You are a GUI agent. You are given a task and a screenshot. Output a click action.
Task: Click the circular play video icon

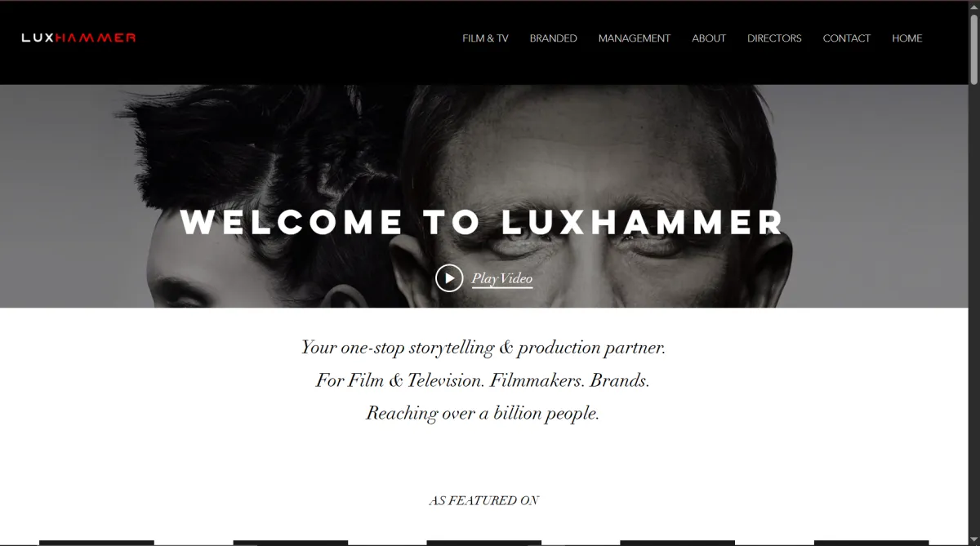(x=449, y=278)
